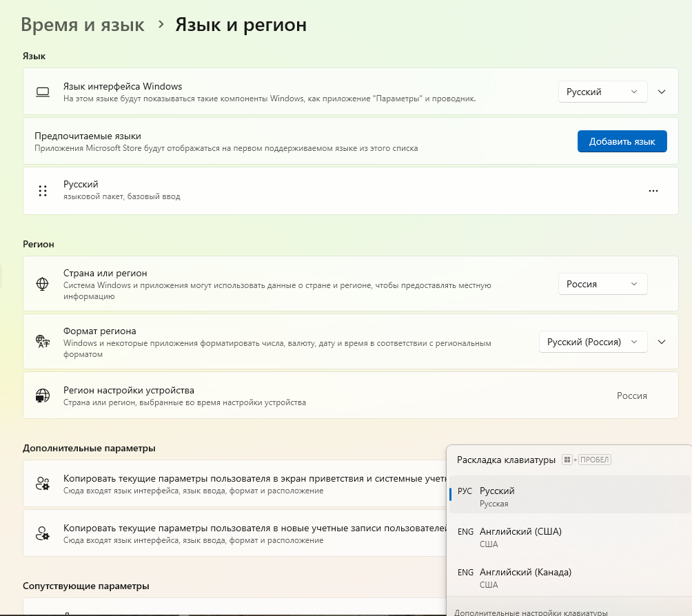Viewport: 692px width, 616px height.
Task: Click the globe icon beside Страна или регион
Action: coord(42,284)
